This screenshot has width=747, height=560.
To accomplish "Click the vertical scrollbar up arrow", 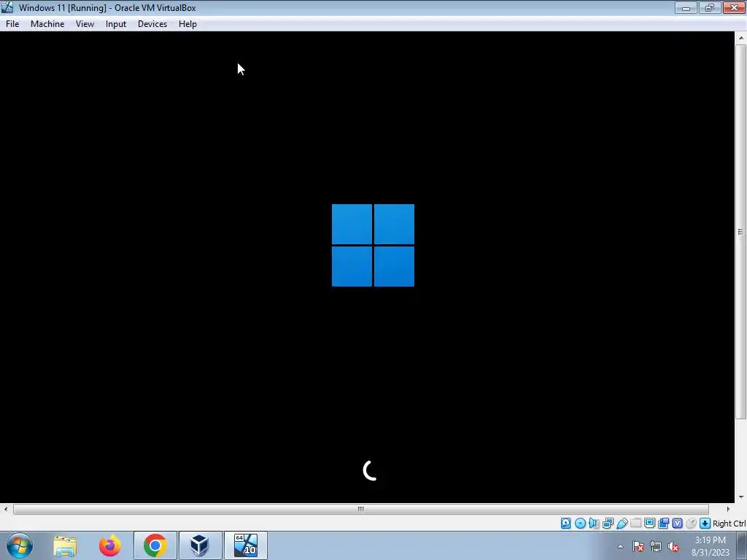I will 740,38.
